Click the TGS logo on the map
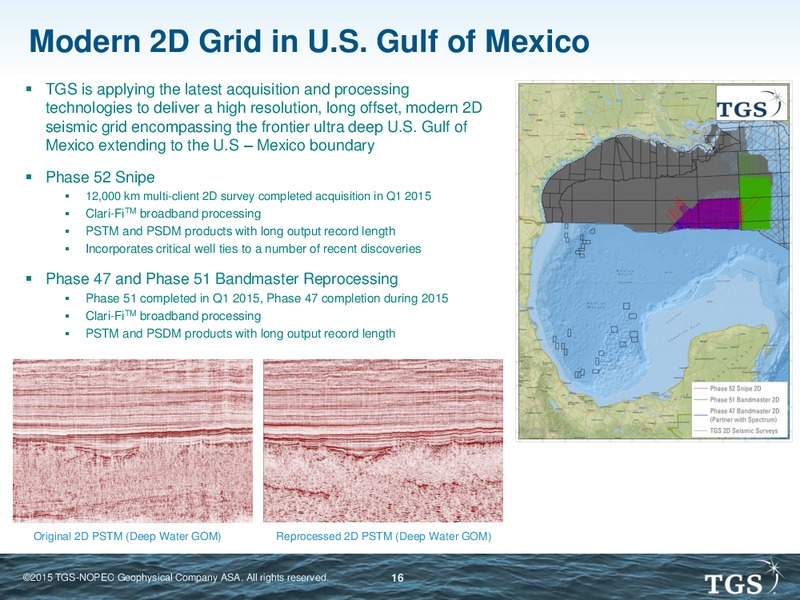The height and width of the screenshot is (600, 800). click(752, 103)
